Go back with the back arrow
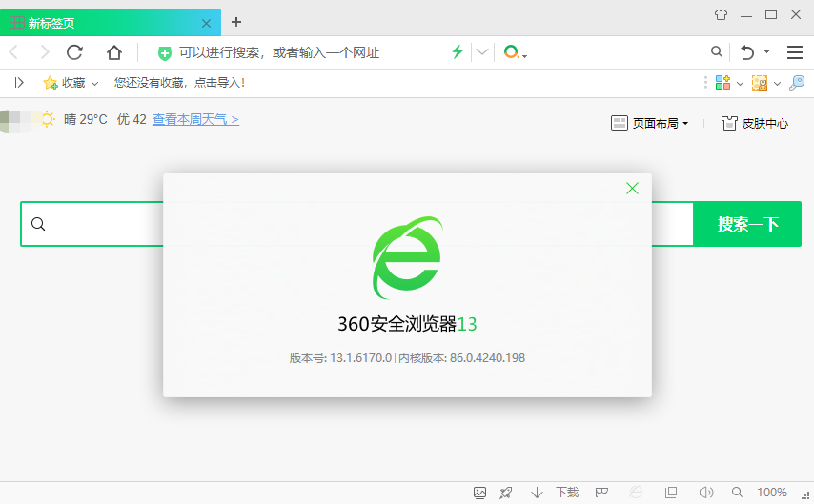The height and width of the screenshot is (504, 814). click(14, 52)
